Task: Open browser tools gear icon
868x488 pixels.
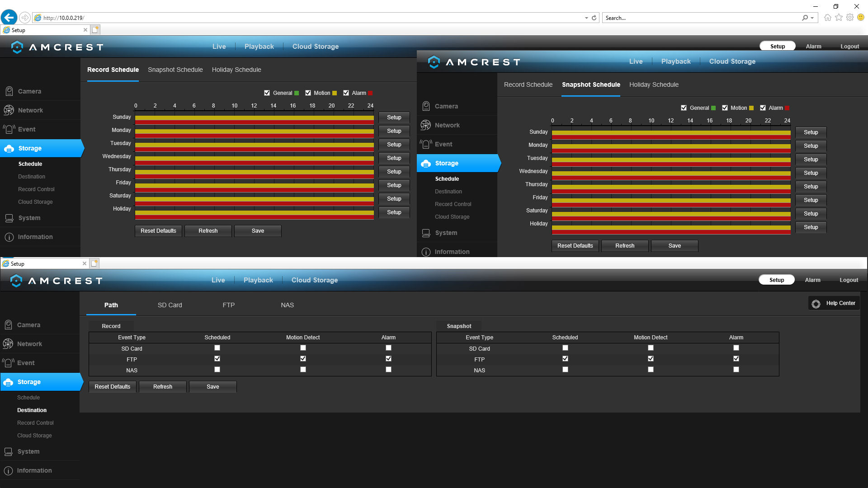Action: click(850, 18)
